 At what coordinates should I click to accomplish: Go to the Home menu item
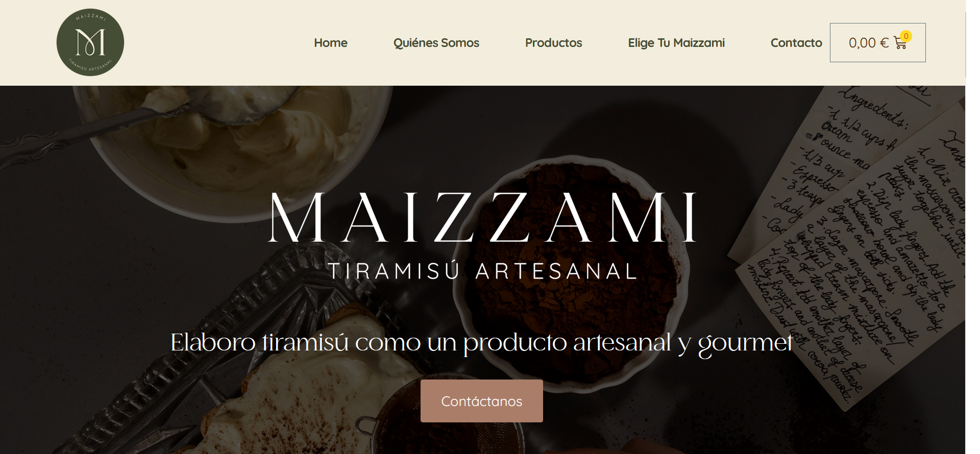330,43
